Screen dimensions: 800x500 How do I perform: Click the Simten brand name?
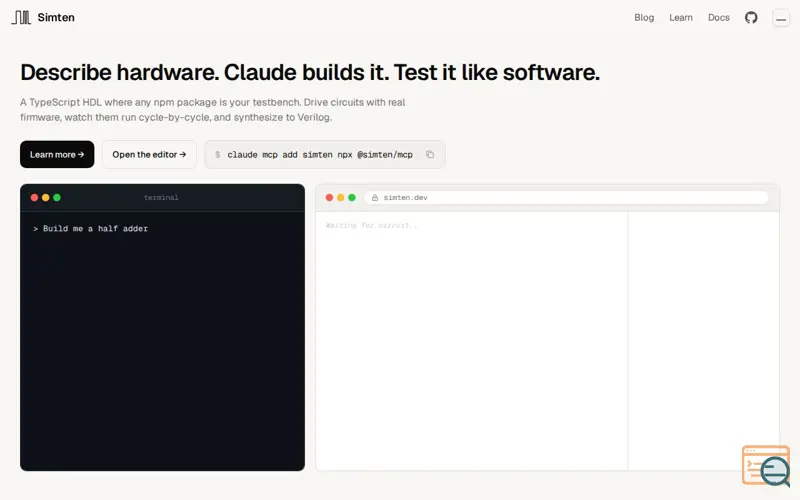point(56,17)
